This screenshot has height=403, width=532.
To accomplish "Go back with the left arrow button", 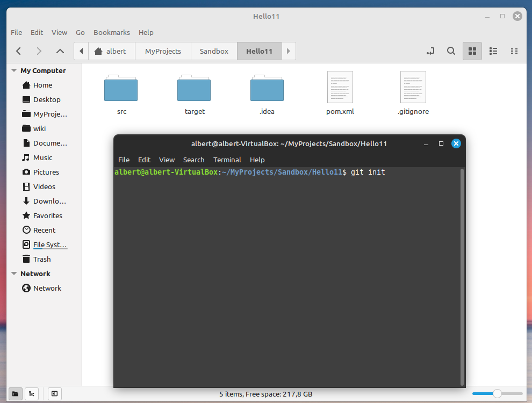I will [19, 51].
